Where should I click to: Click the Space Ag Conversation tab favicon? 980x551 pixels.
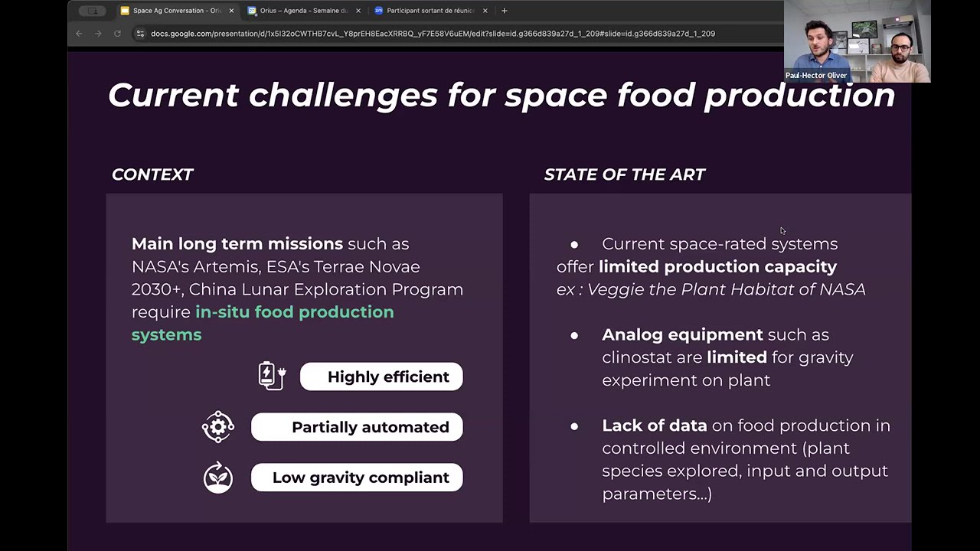tap(125, 11)
